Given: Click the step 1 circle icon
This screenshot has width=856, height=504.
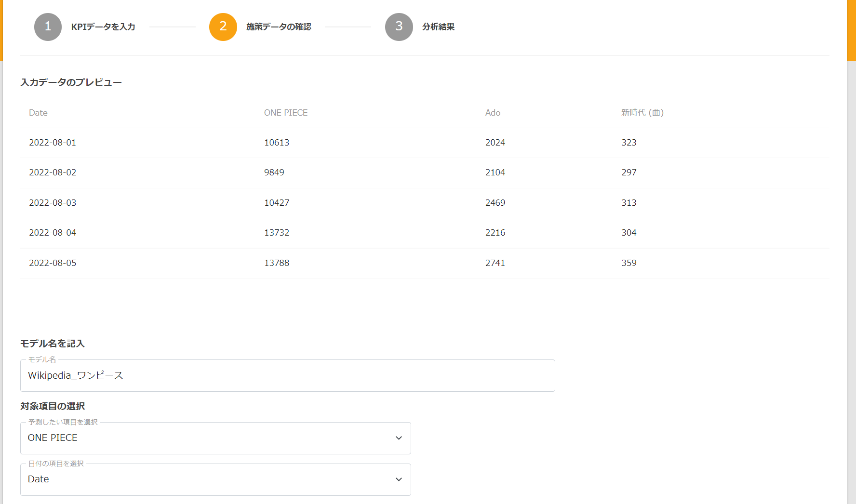Looking at the screenshot, I should (x=48, y=27).
